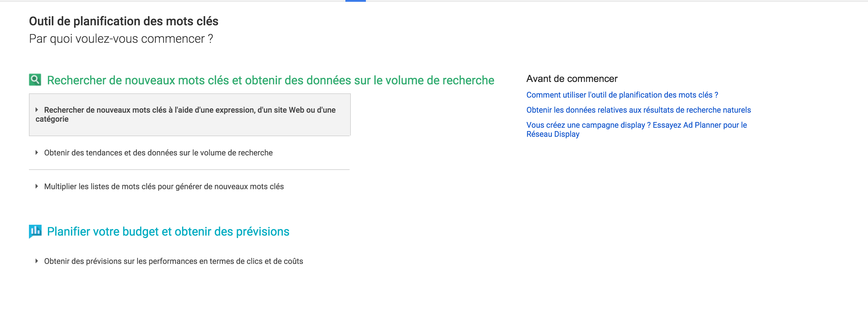Click the blue bar chart budget icon
Image resolution: width=868 pixels, height=335 pixels.
(35, 231)
